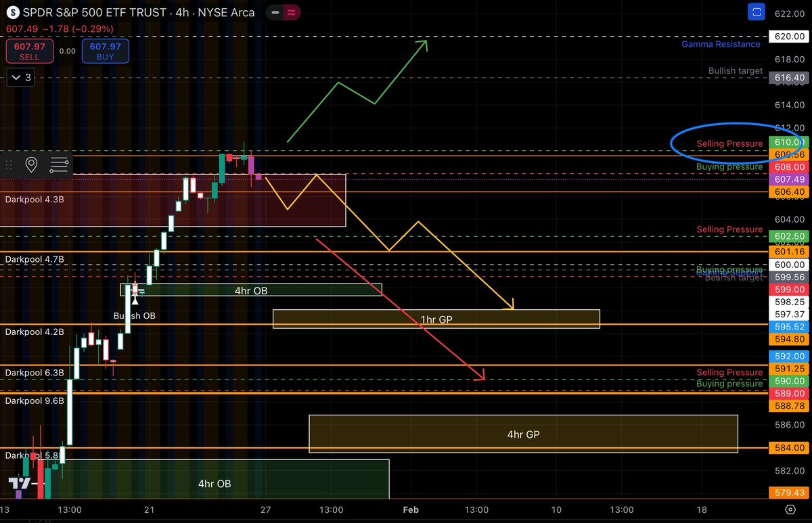Screen dimensions: 812x523
Task: Click the drag-handle dots on floating toolbar
Action: [9, 164]
